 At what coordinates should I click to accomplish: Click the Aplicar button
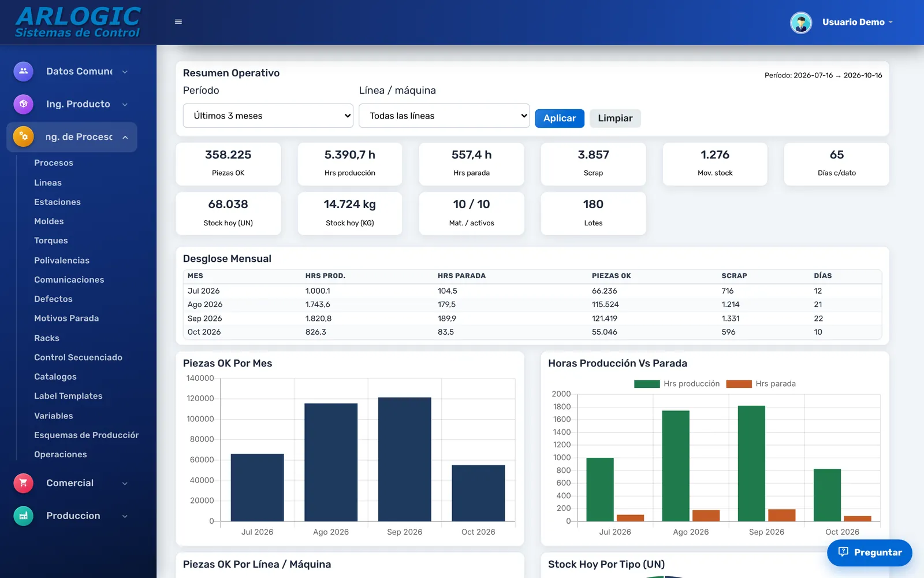pyautogui.click(x=560, y=118)
